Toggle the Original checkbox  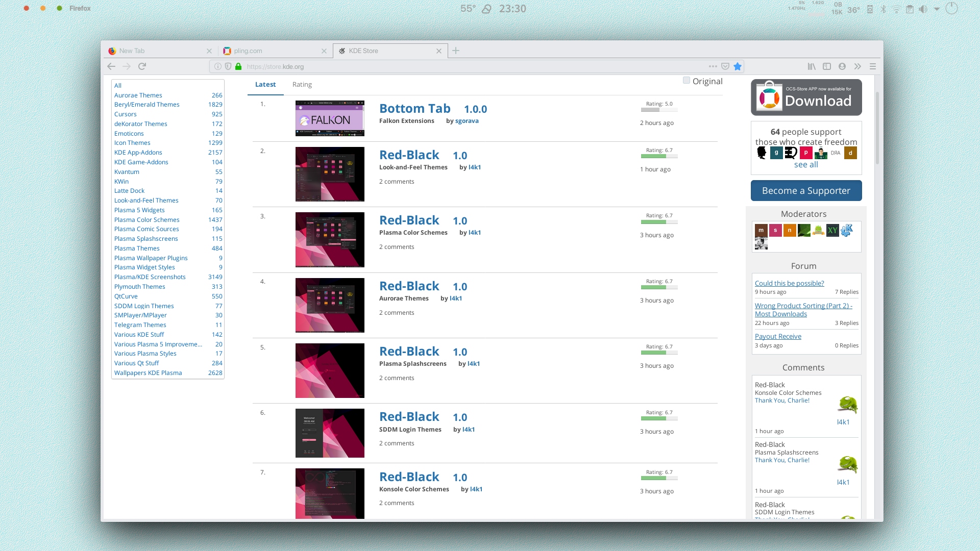click(687, 80)
